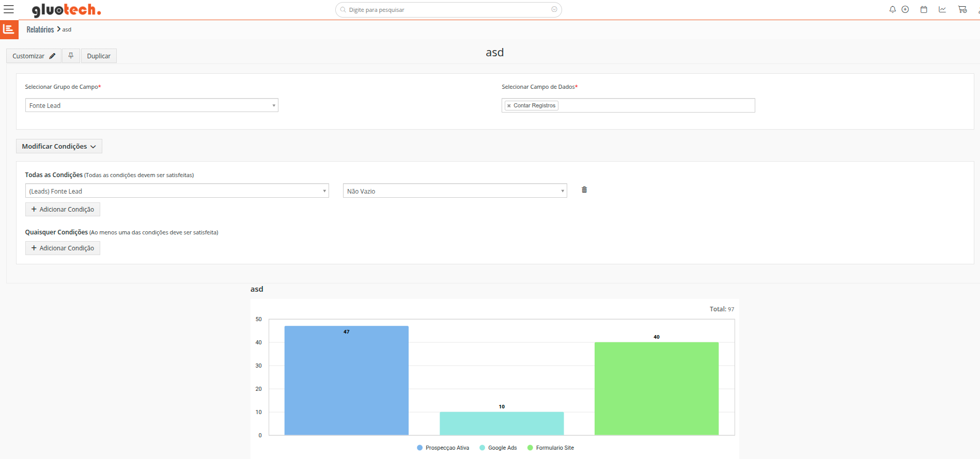Toggle Prospecçao Ativa series in chart legend

443,448
